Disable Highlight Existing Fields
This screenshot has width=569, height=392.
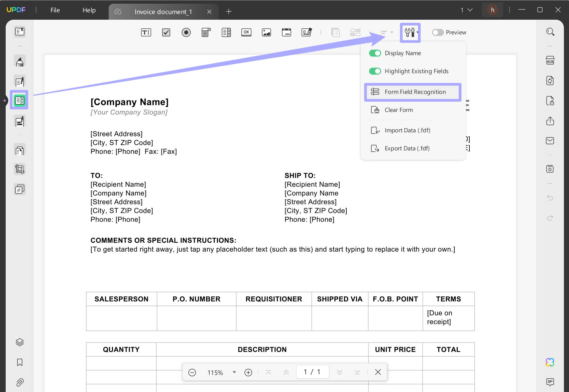(x=375, y=71)
